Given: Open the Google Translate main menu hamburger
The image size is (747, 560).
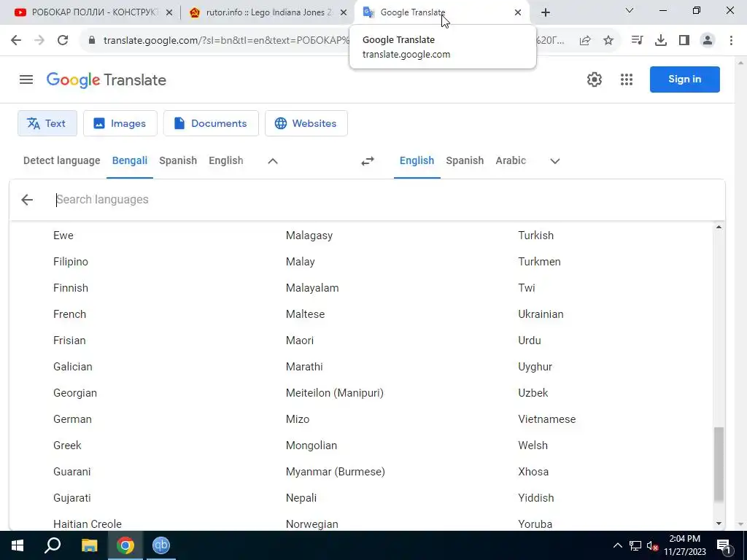Looking at the screenshot, I should tap(26, 79).
